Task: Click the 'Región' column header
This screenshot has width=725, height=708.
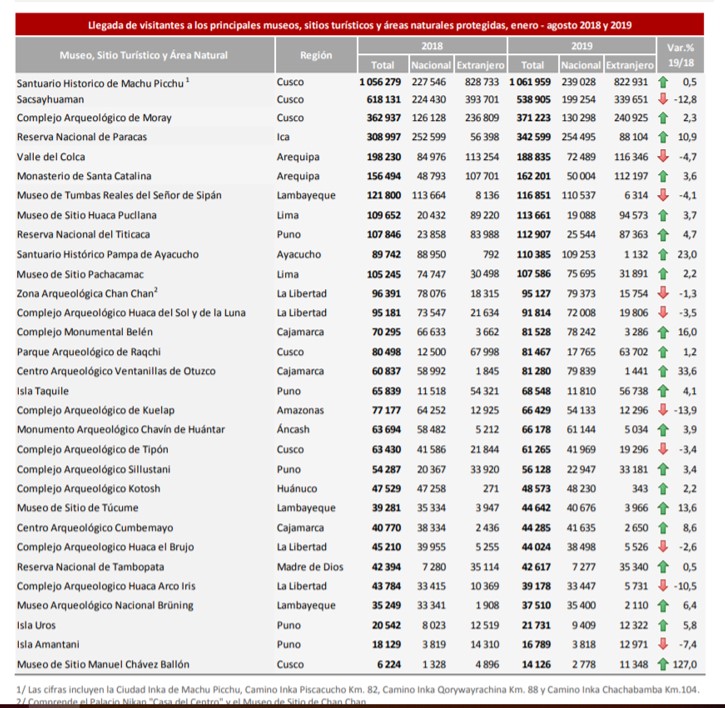Action: click(316, 55)
